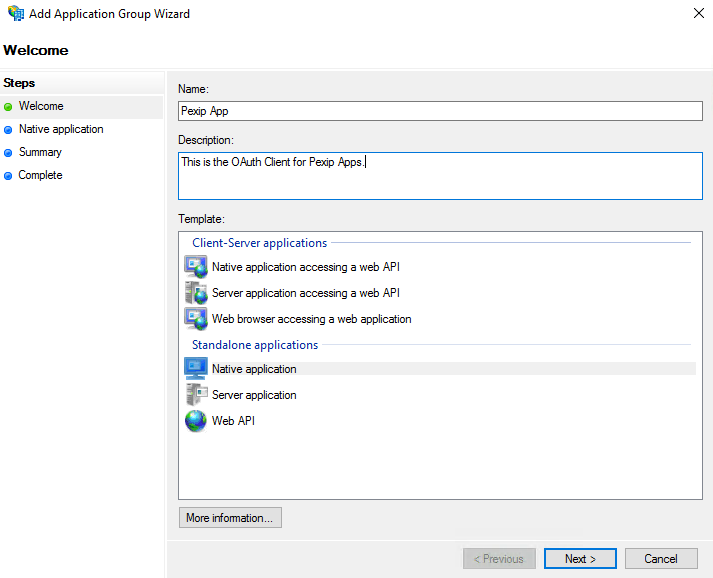Click the Server application accessing web API icon
The width and height of the screenshot is (713, 578).
[196, 293]
